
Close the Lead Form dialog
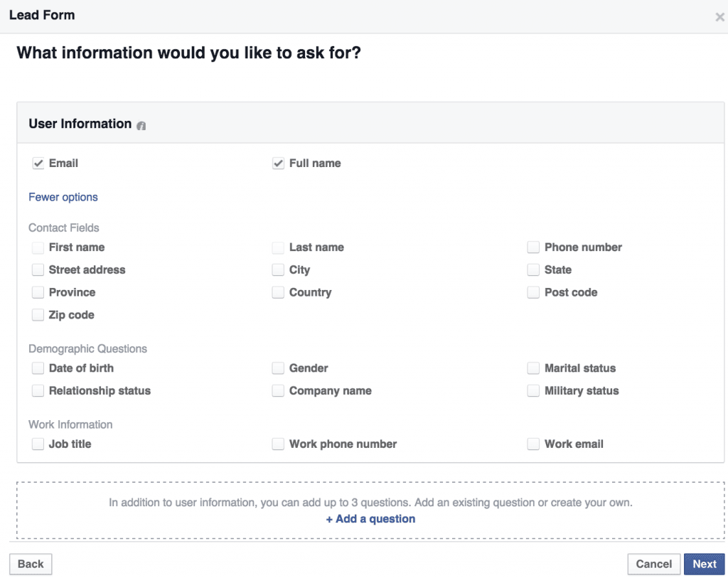pyautogui.click(x=719, y=17)
